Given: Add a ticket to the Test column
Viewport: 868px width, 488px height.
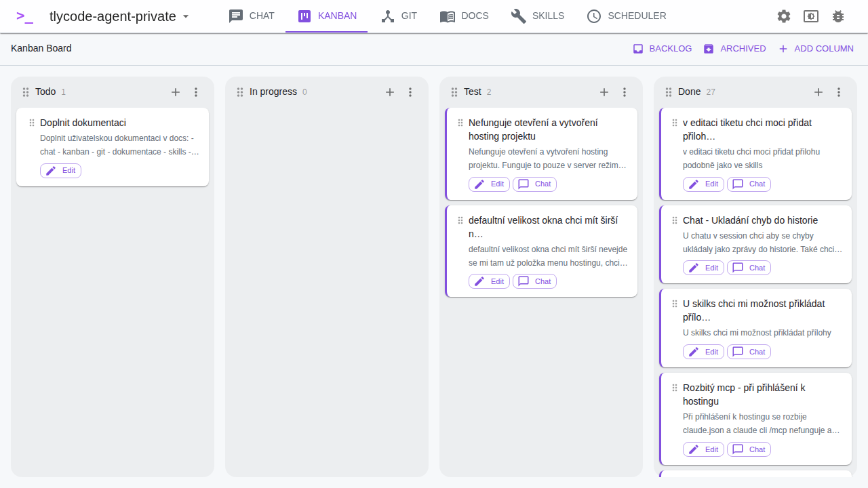Looking at the screenshot, I should pyautogui.click(x=604, y=92).
